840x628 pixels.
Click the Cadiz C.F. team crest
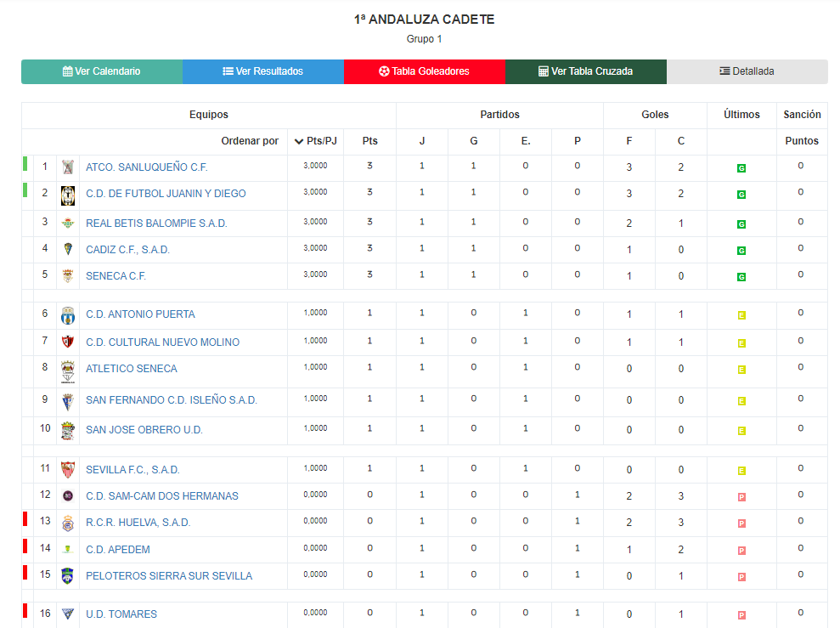68,249
